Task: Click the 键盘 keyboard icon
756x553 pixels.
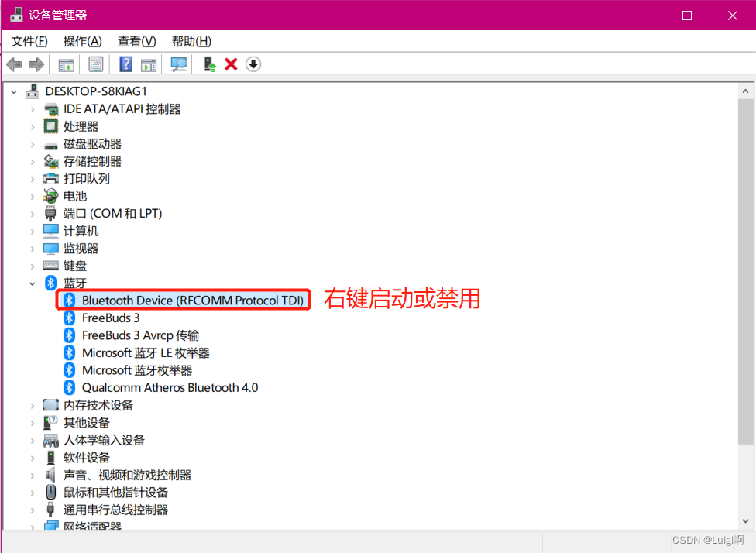Action: [50, 266]
